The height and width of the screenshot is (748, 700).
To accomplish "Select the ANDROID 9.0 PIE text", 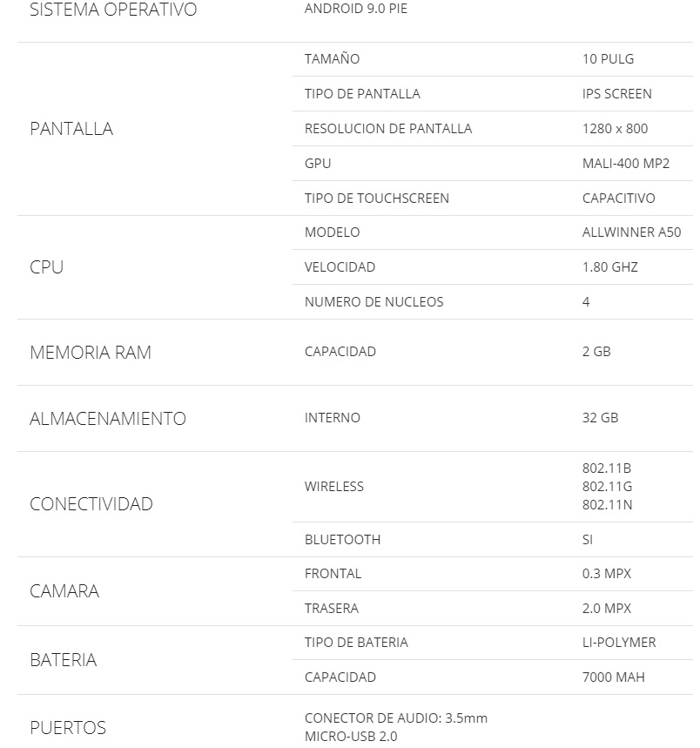I will pyautogui.click(x=355, y=10).
